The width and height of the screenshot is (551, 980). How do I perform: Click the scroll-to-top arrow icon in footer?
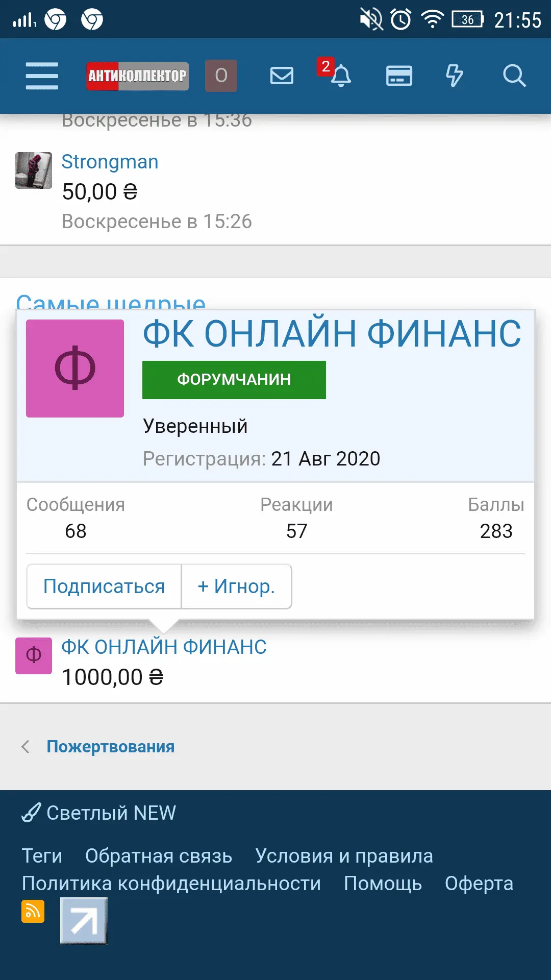[x=84, y=921]
